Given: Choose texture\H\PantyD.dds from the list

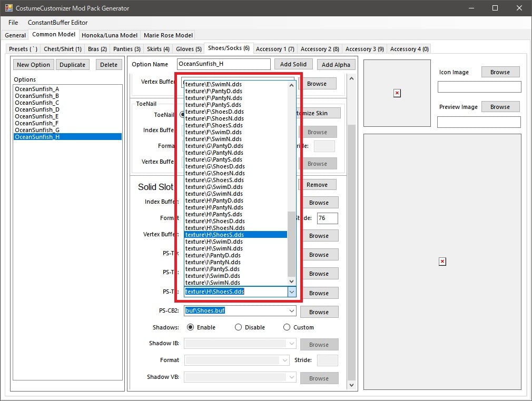Looking at the screenshot, I should [235, 200].
